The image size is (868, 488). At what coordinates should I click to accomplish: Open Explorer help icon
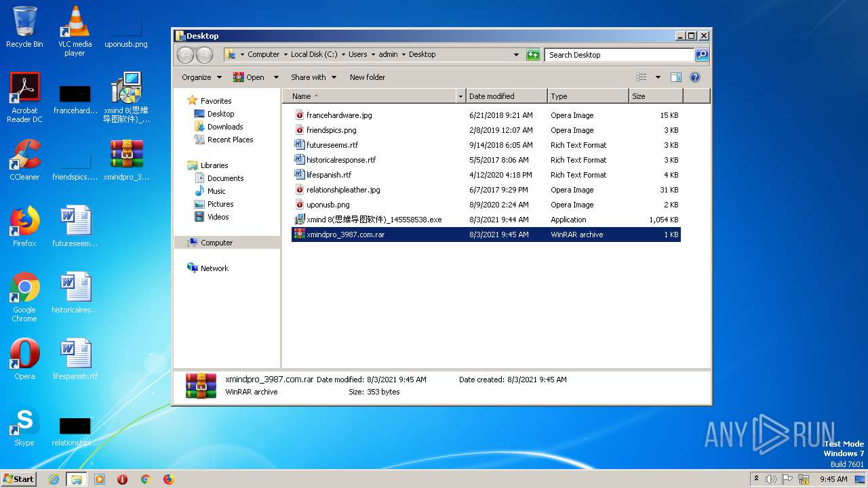(x=695, y=77)
